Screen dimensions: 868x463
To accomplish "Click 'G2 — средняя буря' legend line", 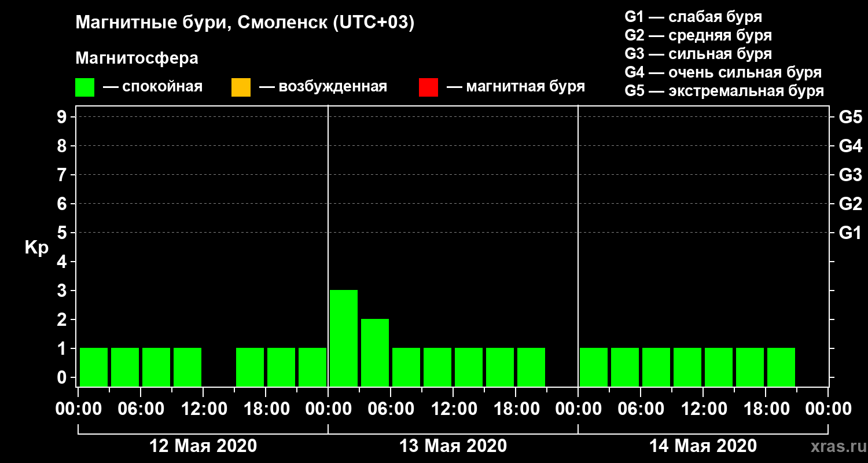I will (698, 35).
